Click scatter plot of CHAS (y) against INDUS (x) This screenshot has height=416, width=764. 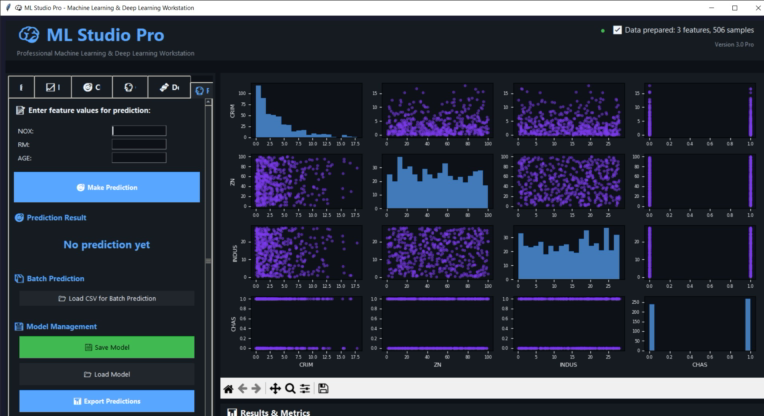pos(568,323)
